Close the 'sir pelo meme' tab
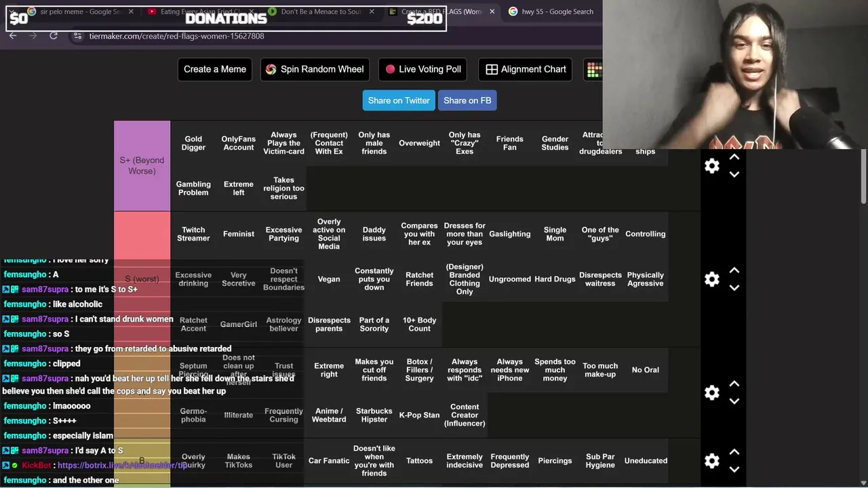 [131, 12]
